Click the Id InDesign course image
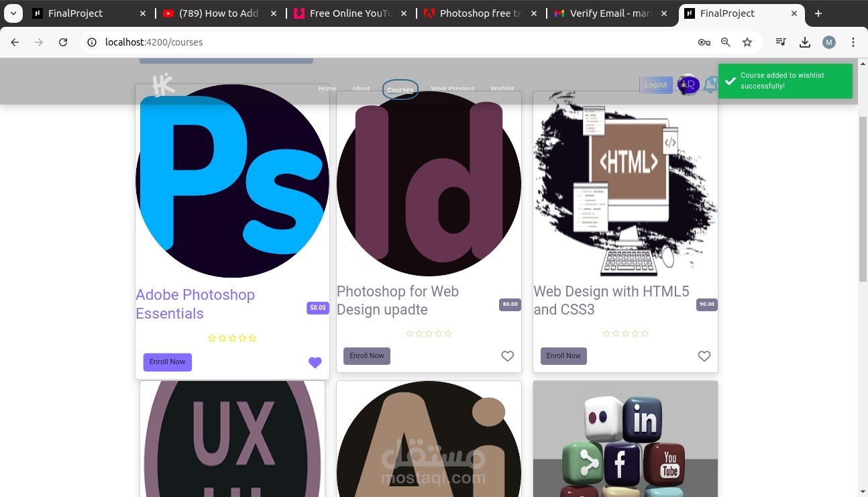This screenshot has height=497, width=868. click(429, 183)
